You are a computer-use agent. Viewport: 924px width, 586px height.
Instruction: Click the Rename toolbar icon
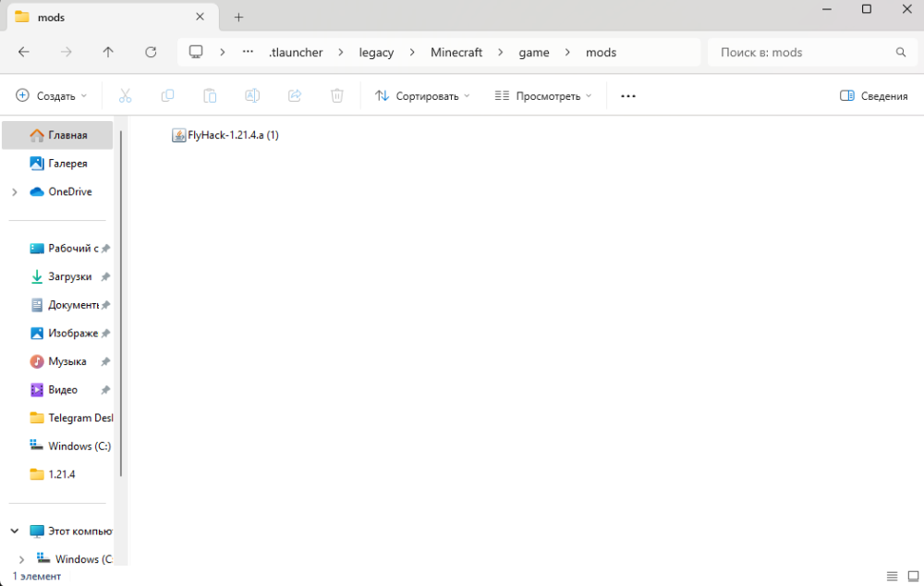252,95
